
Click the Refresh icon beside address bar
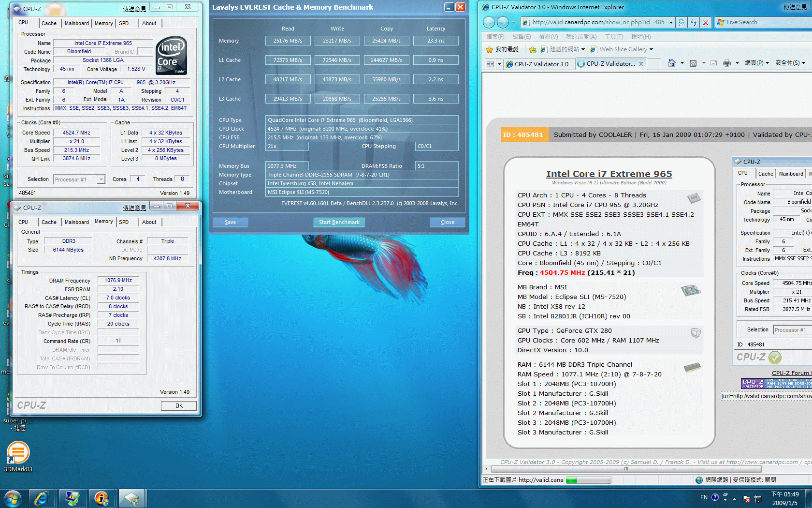(694, 22)
